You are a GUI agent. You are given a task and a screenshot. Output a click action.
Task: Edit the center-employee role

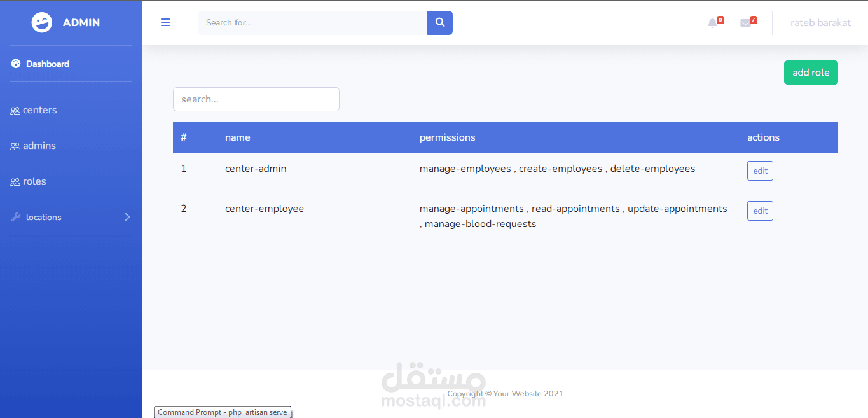[x=760, y=211]
